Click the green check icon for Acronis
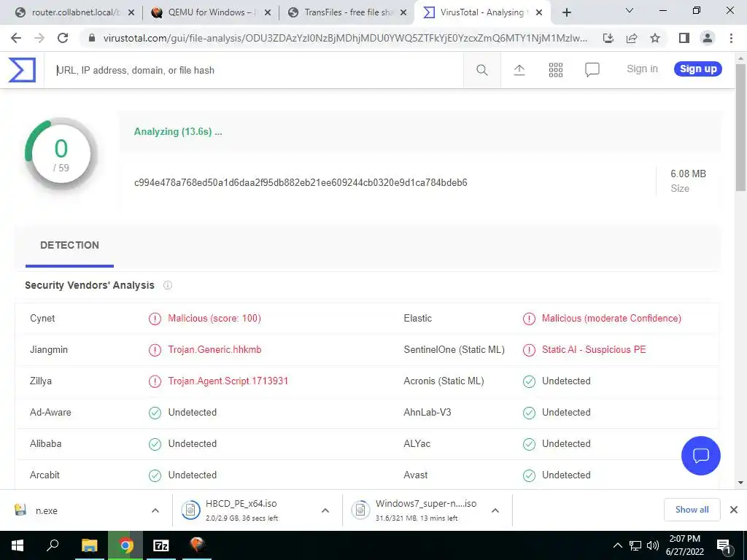 tap(529, 381)
